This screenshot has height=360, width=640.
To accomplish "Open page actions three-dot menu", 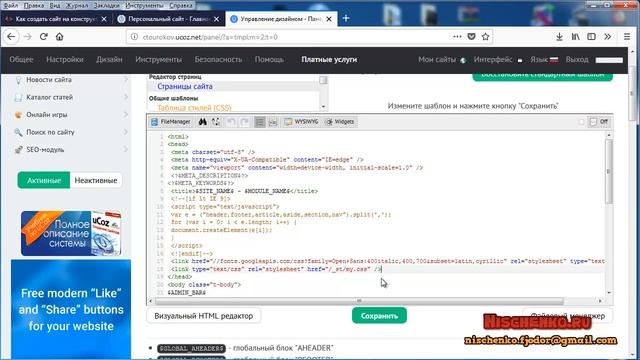I will tap(457, 37).
